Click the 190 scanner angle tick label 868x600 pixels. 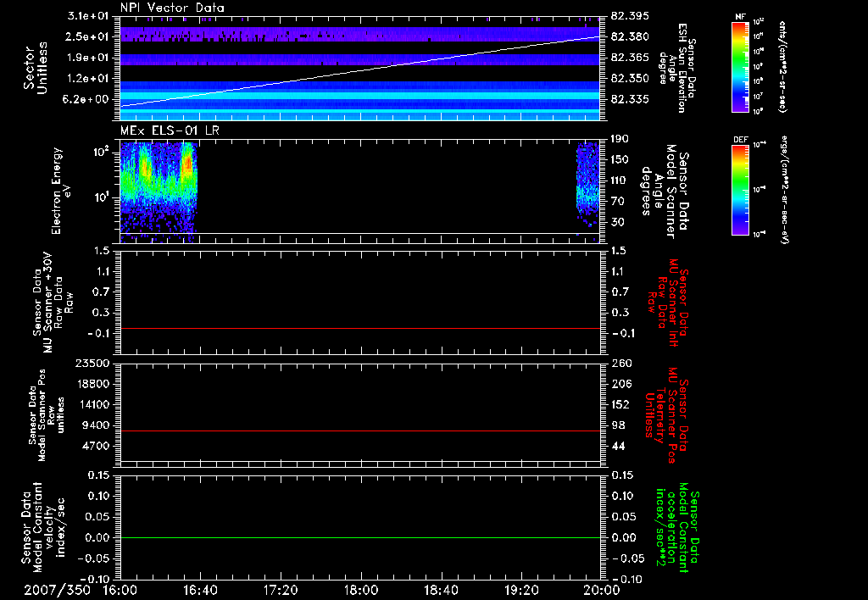coord(620,139)
